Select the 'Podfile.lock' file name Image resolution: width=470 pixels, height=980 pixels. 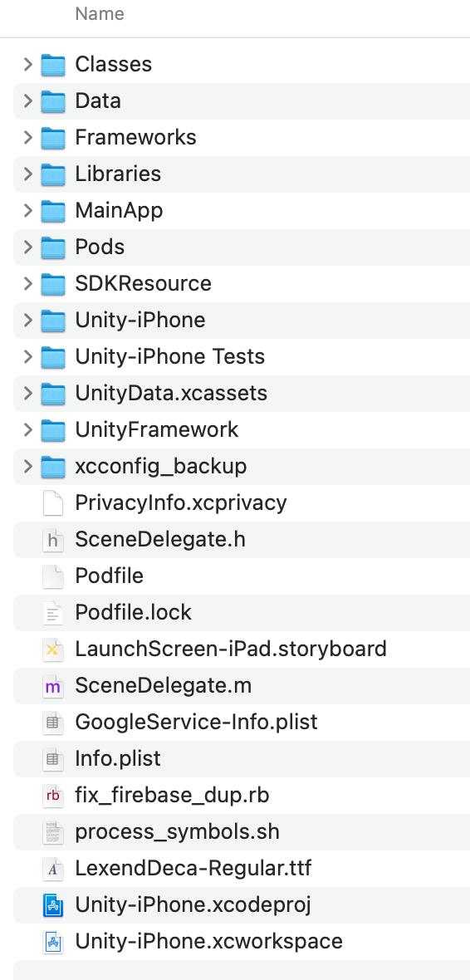point(133,613)
